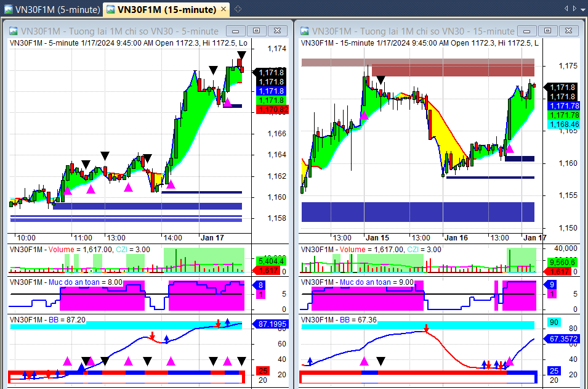Click the 5-minute window title bar chart icon
The image size is (588, 389).
coord(13,31)
